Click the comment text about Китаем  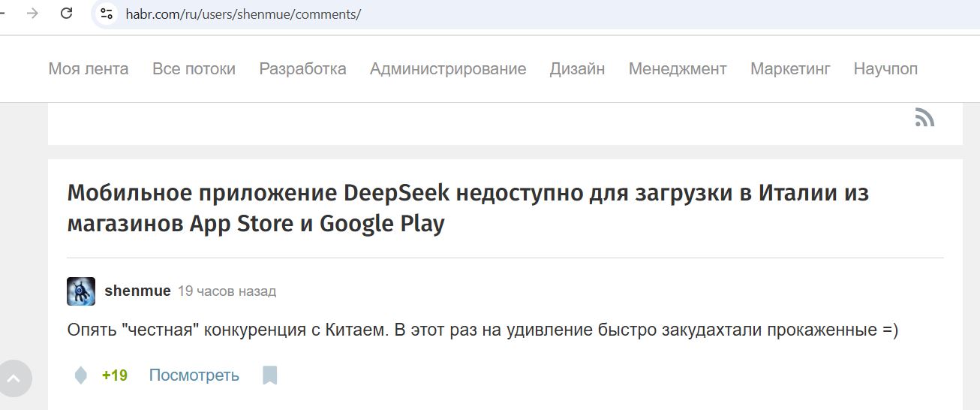point(482,330)
